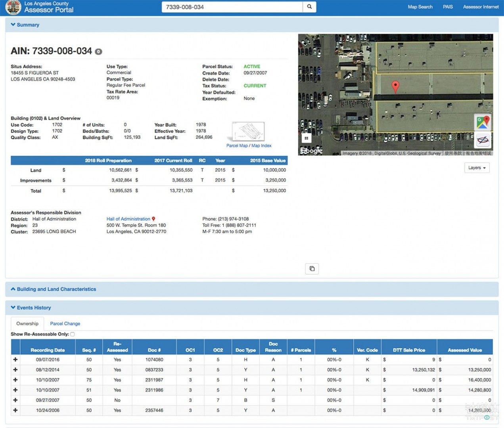Click the Google Maps icon on map
Image resolution: width=504 pixels, height=428 pixels.
(x=483, y=122)
